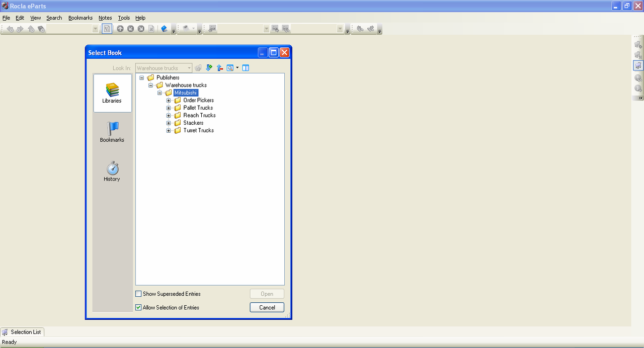The width and height of the screenshot is (644, 348).
Task: Uncheck Allow Selection of Entries
Action: click(x=138, y=307)
